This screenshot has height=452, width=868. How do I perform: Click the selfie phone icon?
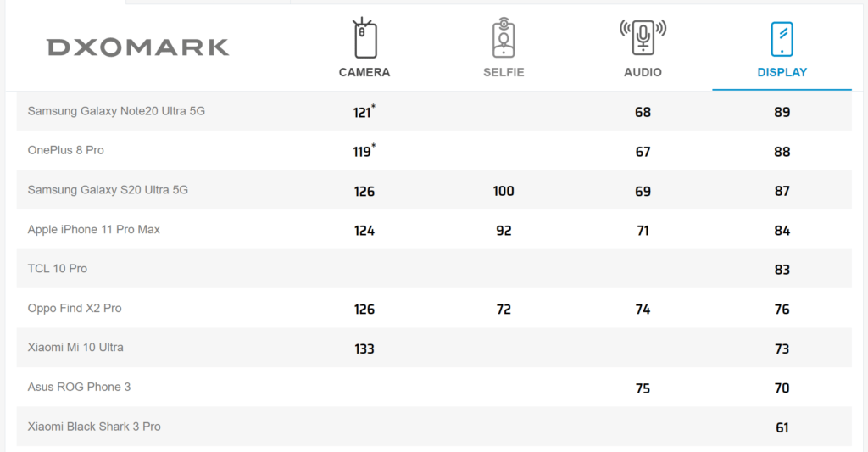pyautogui.click(x=504, y=38)
